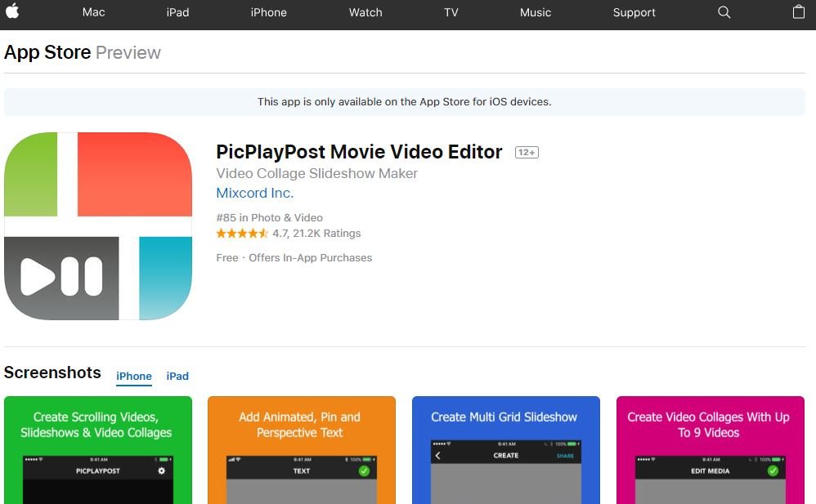Open the shopping bag icon

798,12
